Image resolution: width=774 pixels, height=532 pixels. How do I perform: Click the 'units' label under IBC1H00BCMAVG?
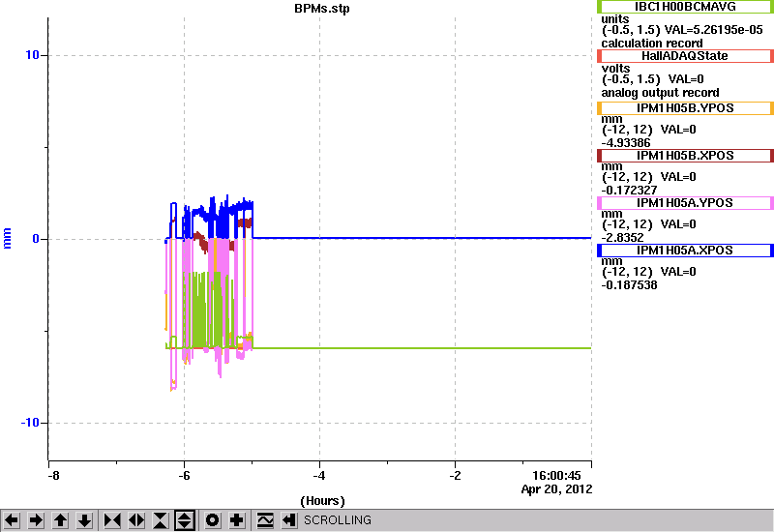[615, 18]
